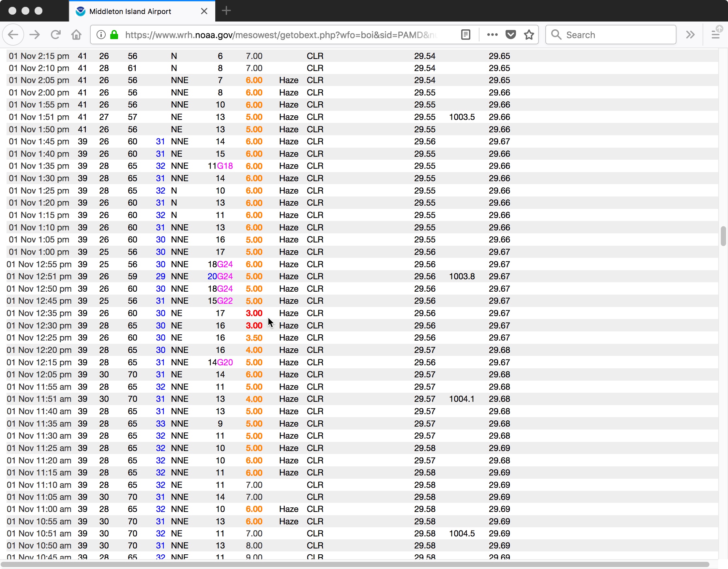Close the Middleton Island Airport tab

pos(204,11)
